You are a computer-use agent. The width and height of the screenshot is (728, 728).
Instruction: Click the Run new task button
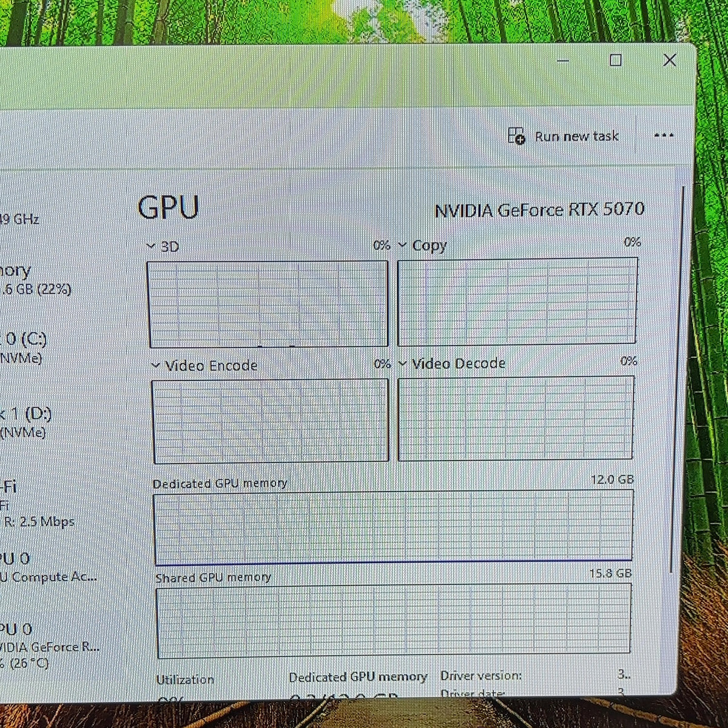coord(564,136)
